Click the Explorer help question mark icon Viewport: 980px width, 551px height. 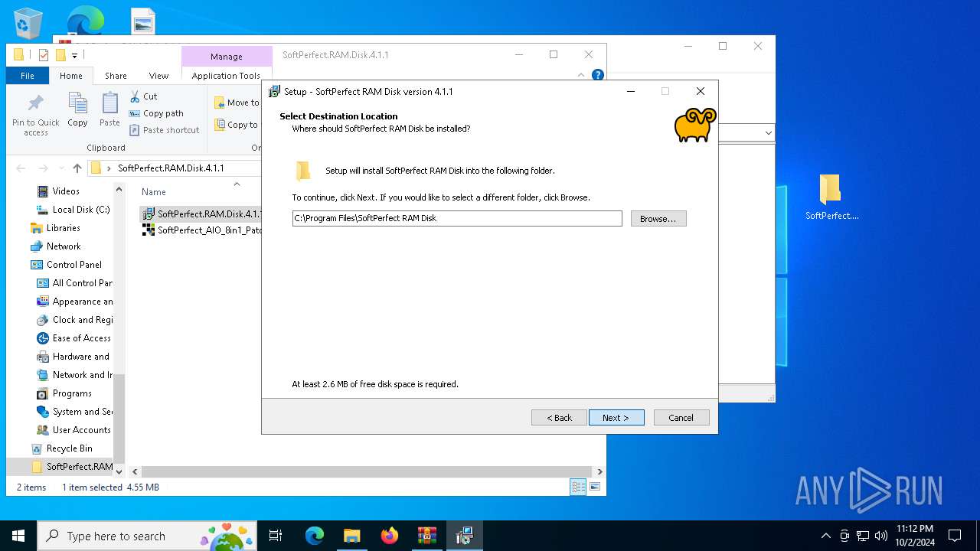(598, 75)
